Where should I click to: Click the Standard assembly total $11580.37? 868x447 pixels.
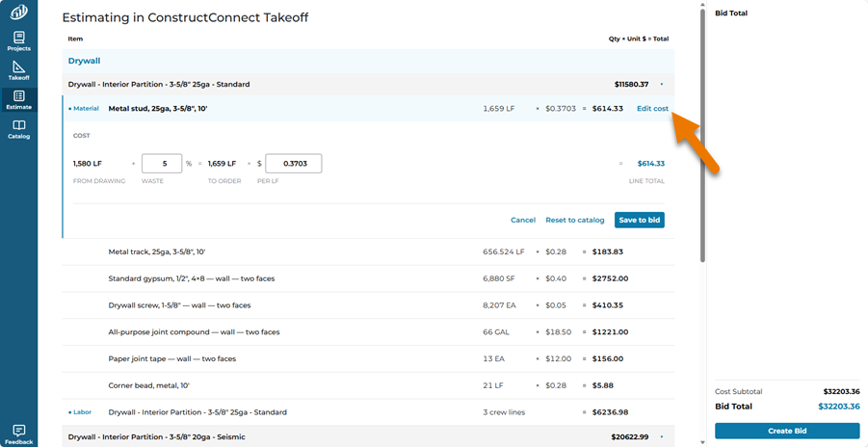click(631, 85)
